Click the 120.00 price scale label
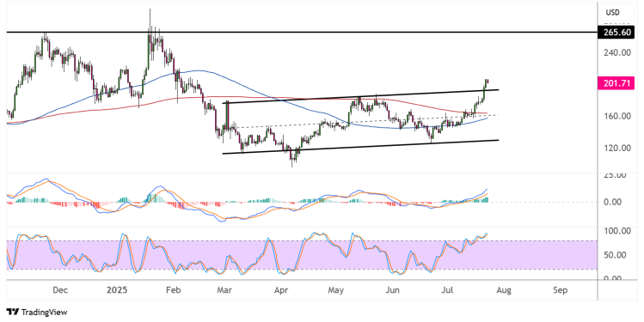The width and height of the screenshot is (644, 322). point(617,148)
